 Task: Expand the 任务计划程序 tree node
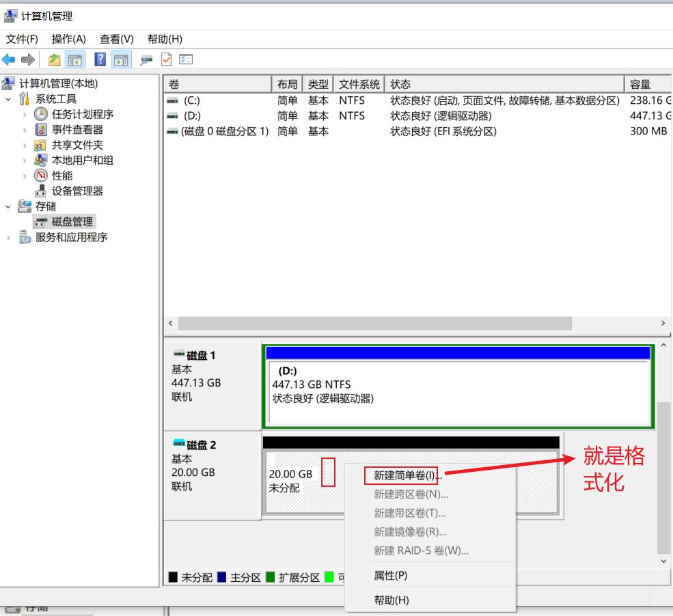[x=25, y=115]
